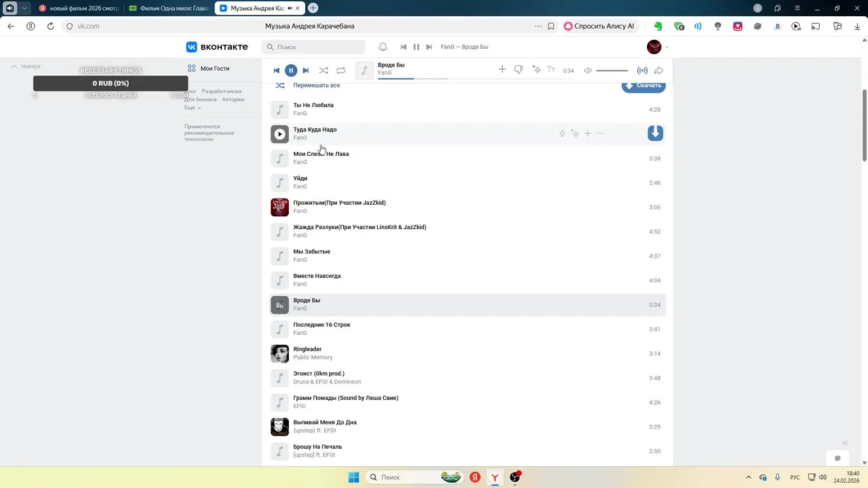Pause via top header mini-player button
Screen dimensions: 868x488
416,47
